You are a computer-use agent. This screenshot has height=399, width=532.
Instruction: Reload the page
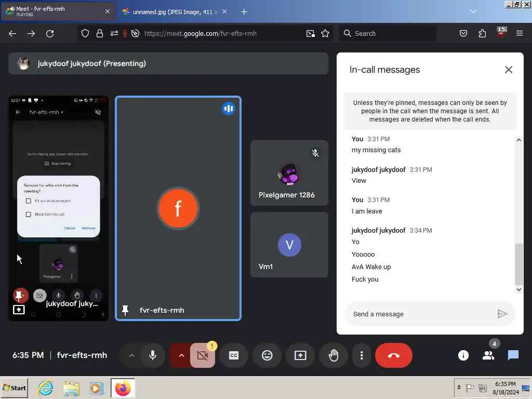[x=50, y=33]
